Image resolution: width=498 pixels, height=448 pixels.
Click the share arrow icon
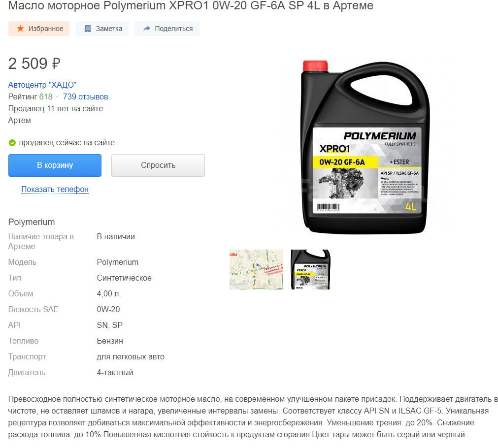(x=146, y=29)
